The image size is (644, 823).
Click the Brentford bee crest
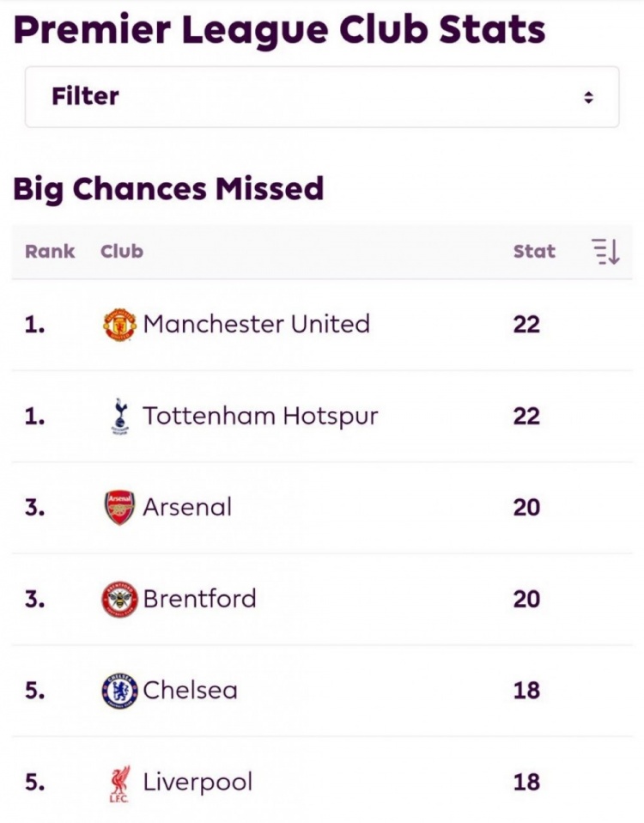119,599
